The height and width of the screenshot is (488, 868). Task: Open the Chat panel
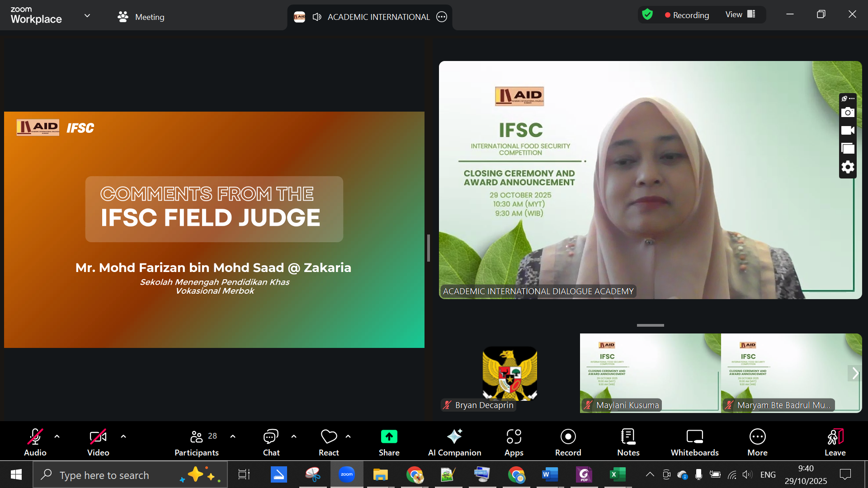tap(271, 442)
